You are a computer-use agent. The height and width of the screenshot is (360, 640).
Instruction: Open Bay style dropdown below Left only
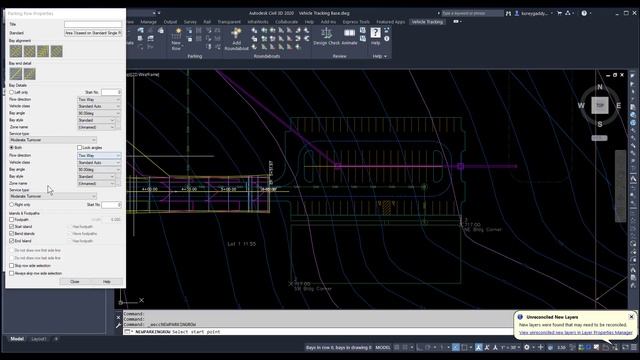coord(96,120)
